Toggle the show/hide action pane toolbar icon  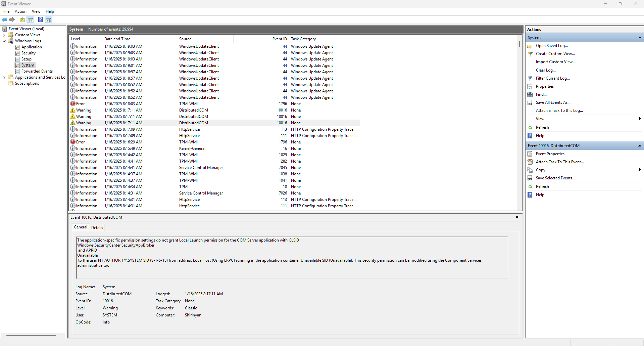click(x=49, y=20)
